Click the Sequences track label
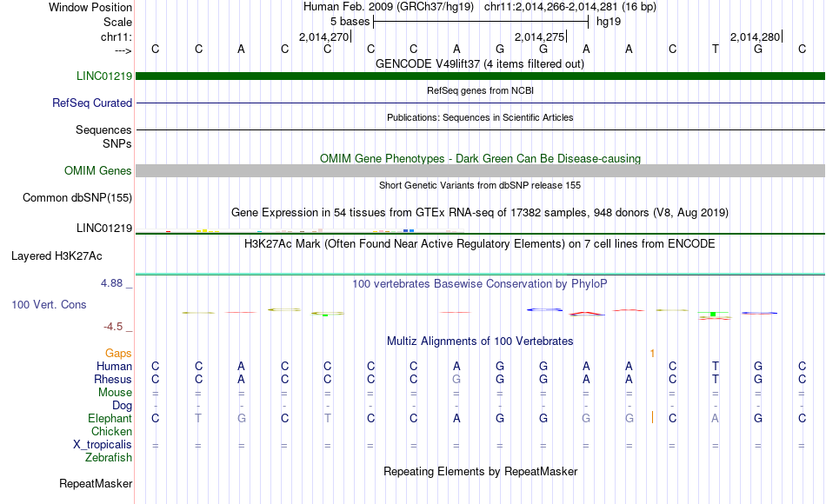 [x=103, y=129]
